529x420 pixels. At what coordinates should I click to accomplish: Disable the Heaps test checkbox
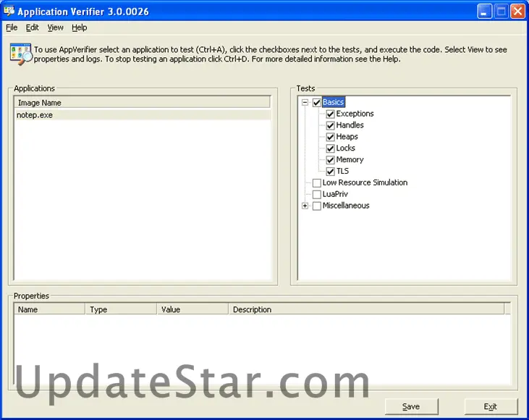330,137
